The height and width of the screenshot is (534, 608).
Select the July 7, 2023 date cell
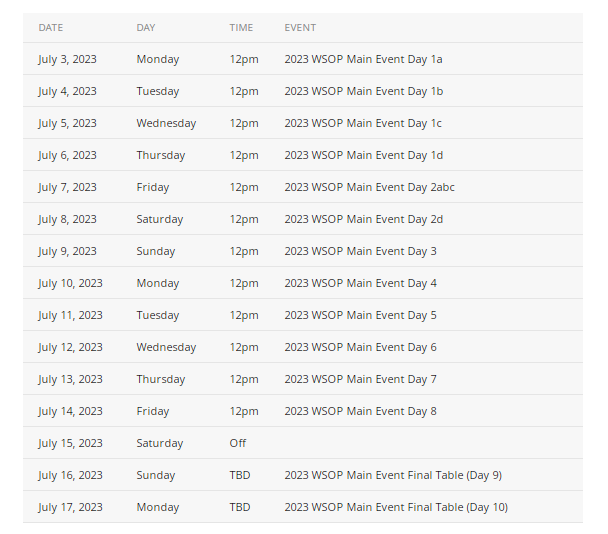67,187
